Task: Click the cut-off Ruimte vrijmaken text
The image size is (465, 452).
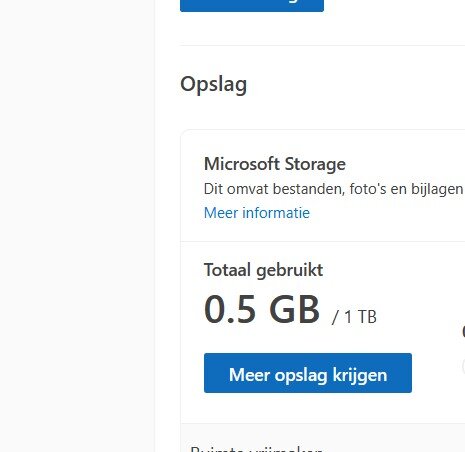Action: coord(256,449)
